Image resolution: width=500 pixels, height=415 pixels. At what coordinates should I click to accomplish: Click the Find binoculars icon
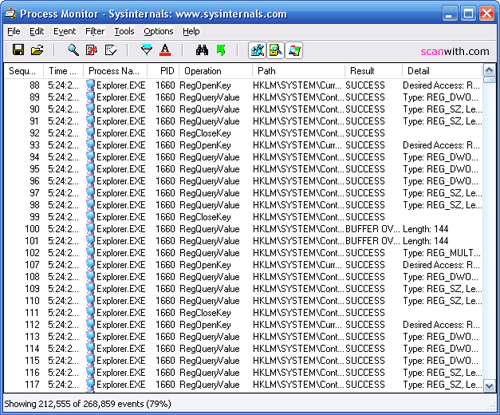202,50
